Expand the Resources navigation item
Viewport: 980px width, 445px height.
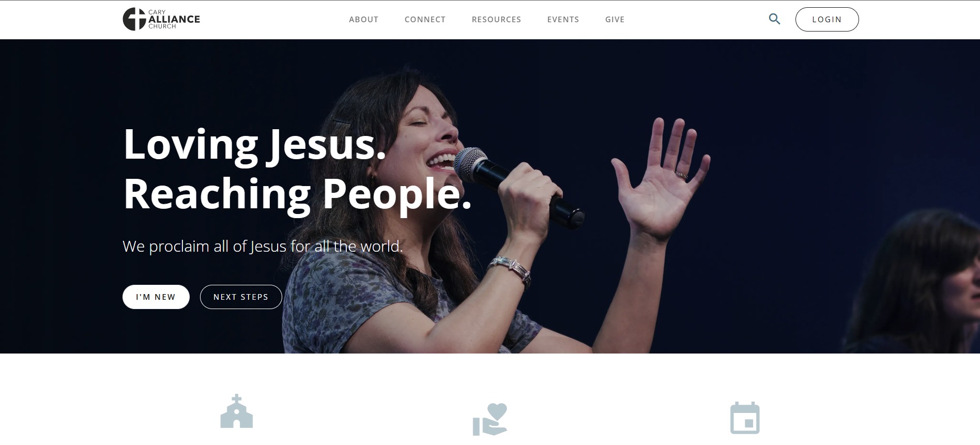[496, 19]
